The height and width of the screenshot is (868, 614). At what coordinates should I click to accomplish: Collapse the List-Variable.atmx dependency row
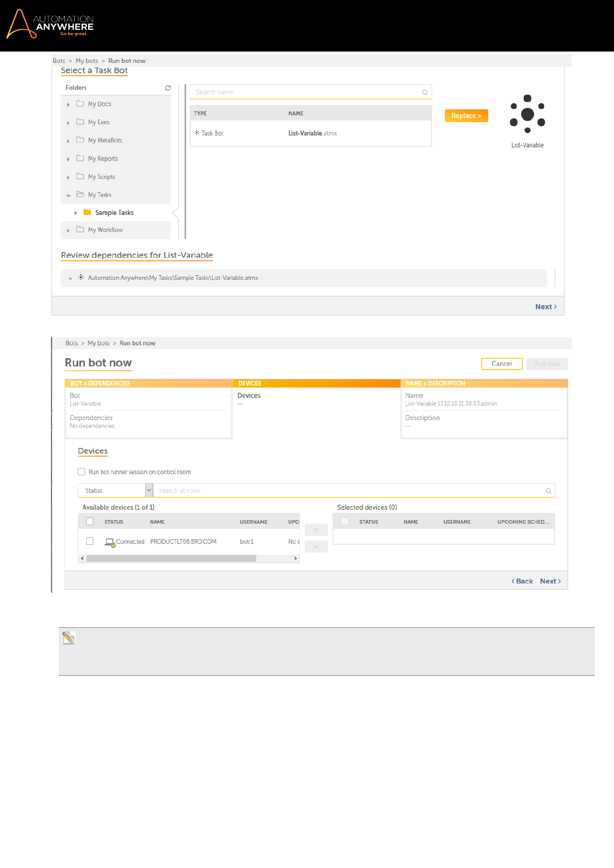70,278
